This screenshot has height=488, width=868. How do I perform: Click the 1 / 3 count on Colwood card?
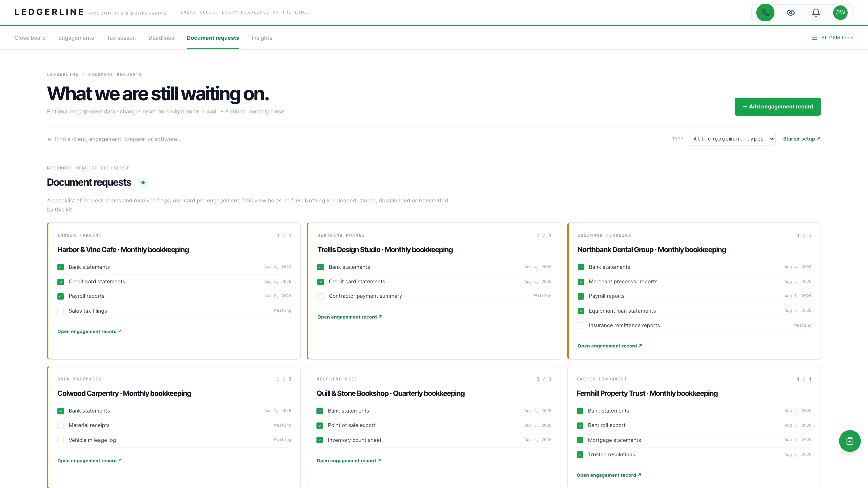pos(284,379)
